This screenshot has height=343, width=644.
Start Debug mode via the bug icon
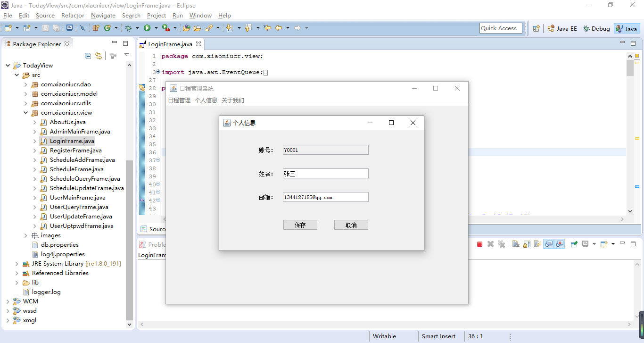point(129,28)
